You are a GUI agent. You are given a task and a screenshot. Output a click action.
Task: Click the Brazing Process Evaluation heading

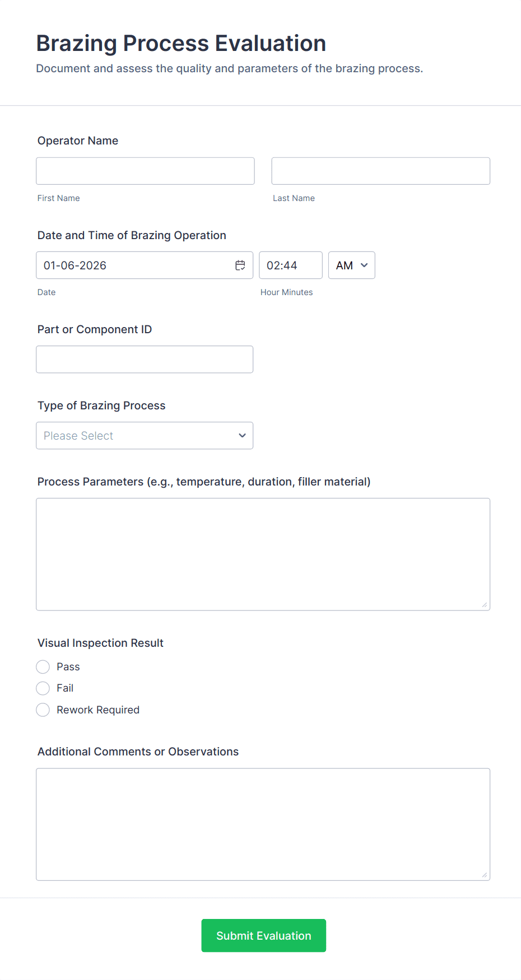point(180,43)
